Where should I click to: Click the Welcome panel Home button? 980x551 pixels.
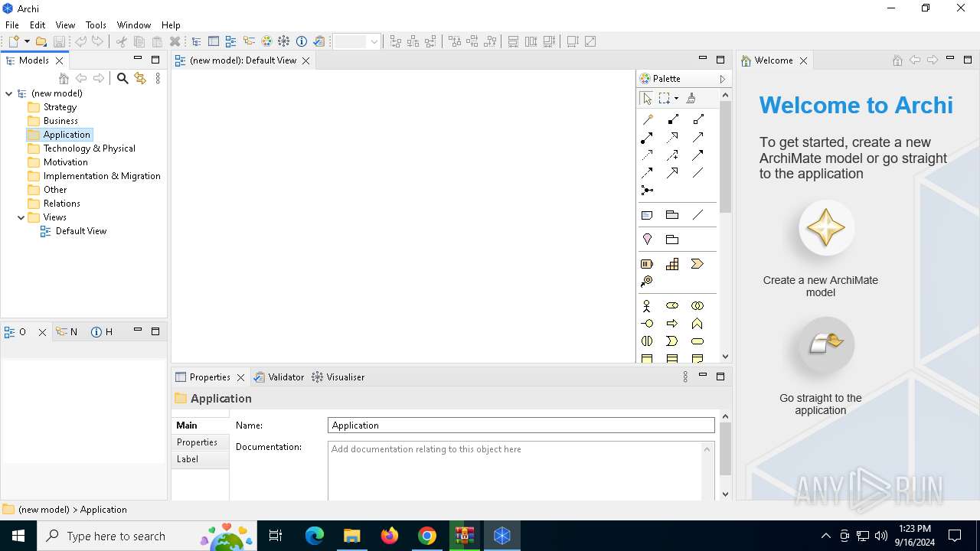897,60
